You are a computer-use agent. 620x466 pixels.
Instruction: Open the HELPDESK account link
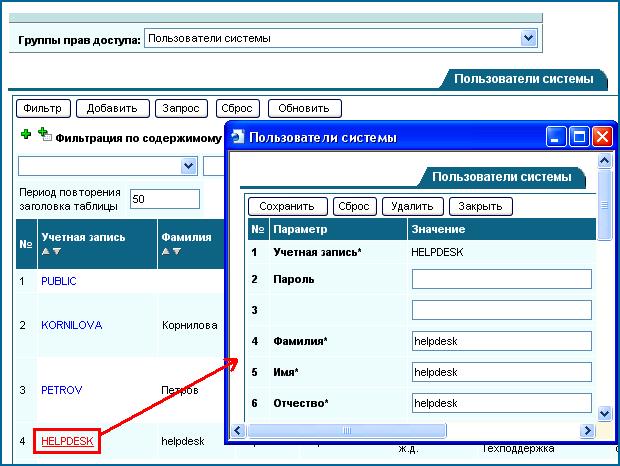coord(67,441)
